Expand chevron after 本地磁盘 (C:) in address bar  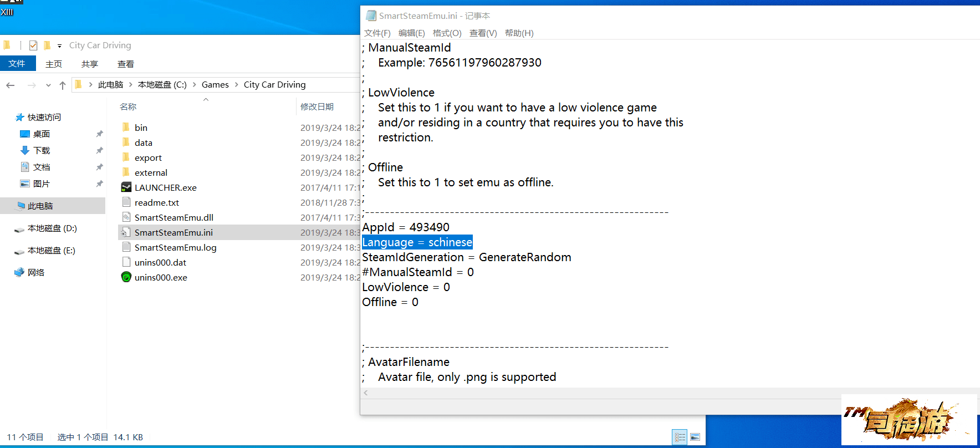pos(195,85)
